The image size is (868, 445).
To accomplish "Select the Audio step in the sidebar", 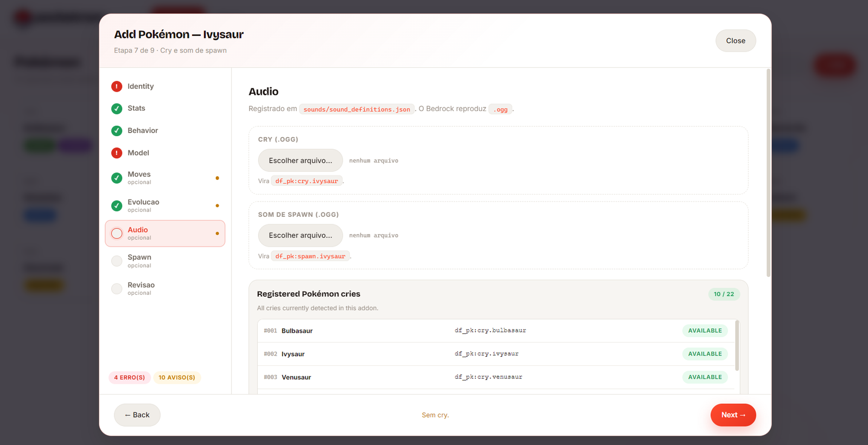I will pos(165,234).
